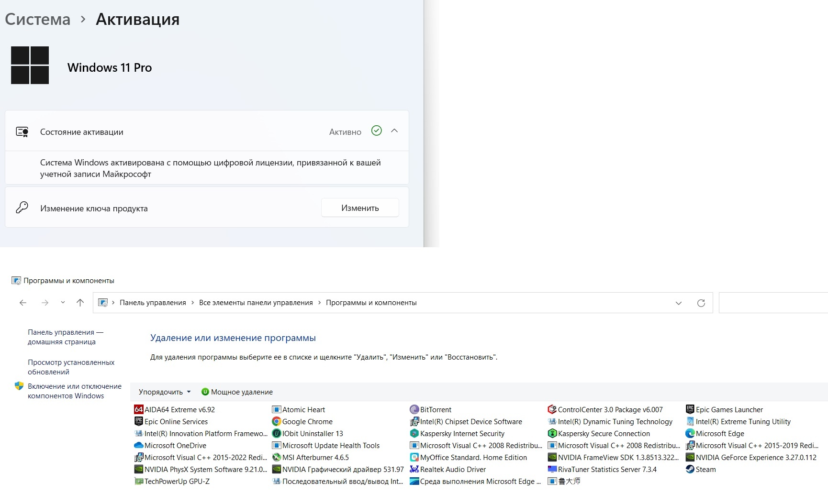Select the MSI Afterburner 4.6.5 icon
Image resolution: width=828 pixels, height=504 pixels.
click(276, 457)
